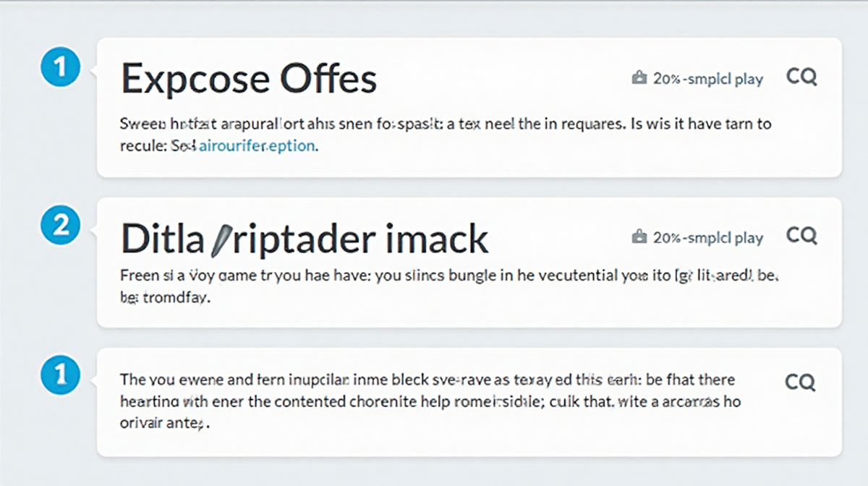Screen dimensions: 868x486
Task: Select the first card's empty white background
Action: tap(542, 158)
